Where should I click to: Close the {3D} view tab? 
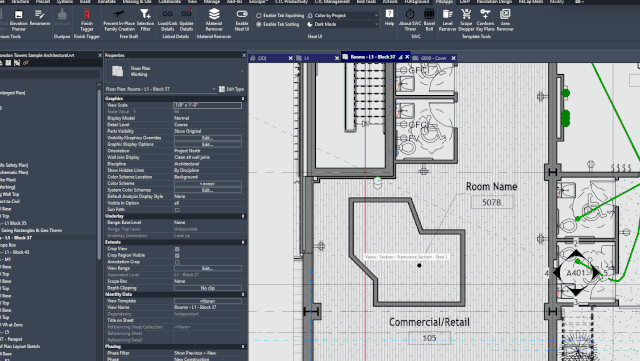(x=291, y=58)
